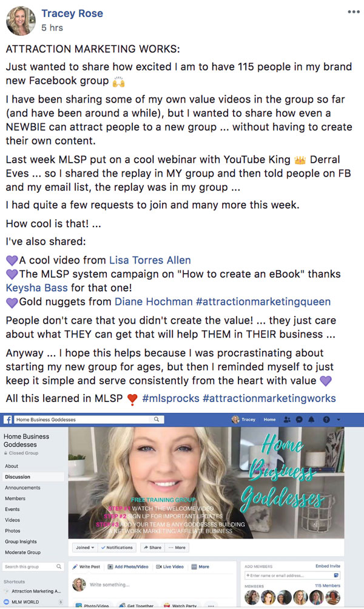
Task: Open the Announcements section in the sidebar
Action: tap(22, 488)
